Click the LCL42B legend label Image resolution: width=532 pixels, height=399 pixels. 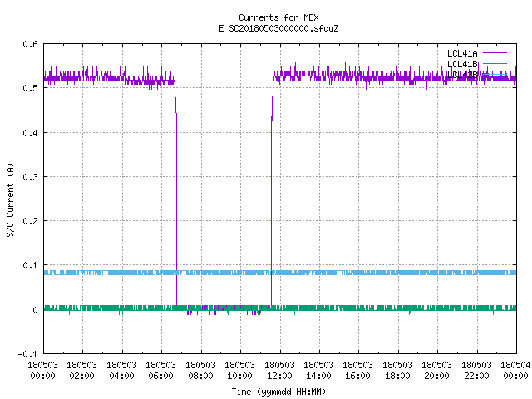[462, 75]
